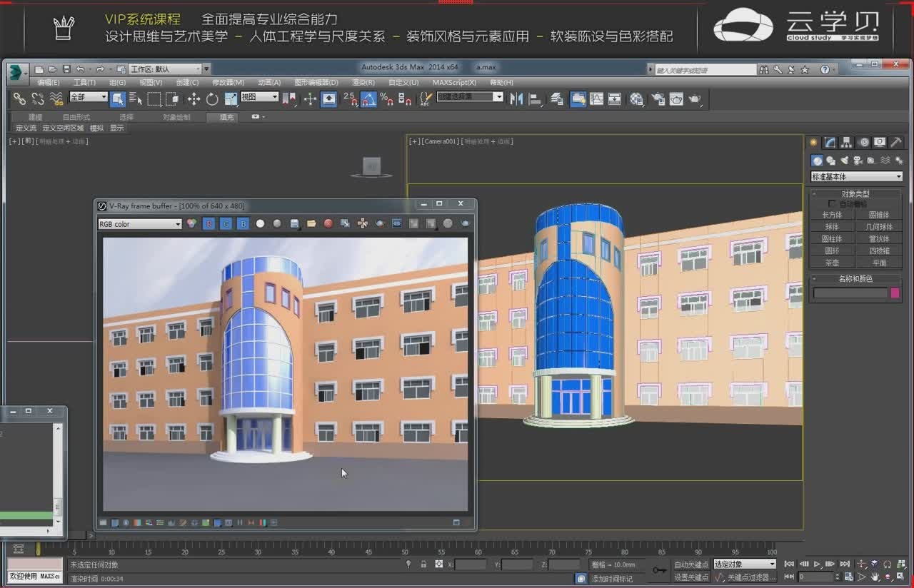
Task: Open the magenta object color swatch
Action: point(895,293)
